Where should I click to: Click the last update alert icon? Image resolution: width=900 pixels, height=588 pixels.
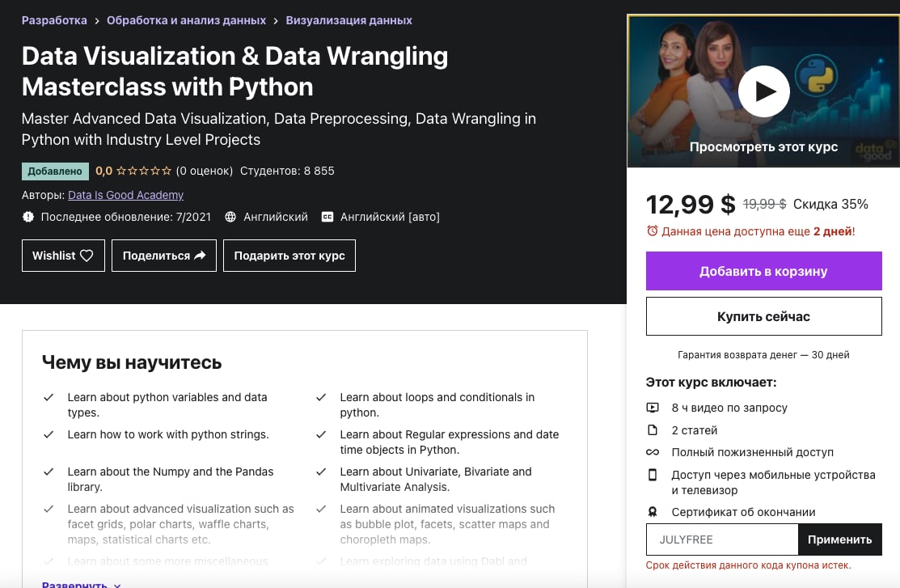click(28, 217)
